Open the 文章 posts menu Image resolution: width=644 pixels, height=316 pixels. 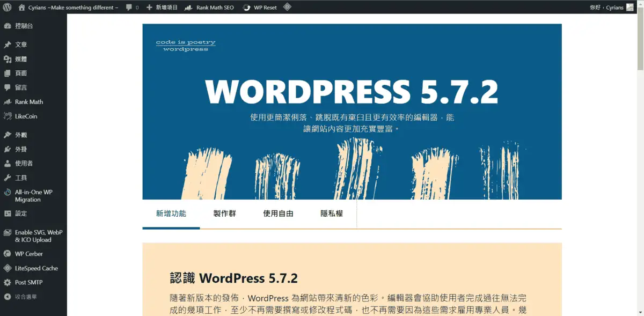tap(21, 45)
